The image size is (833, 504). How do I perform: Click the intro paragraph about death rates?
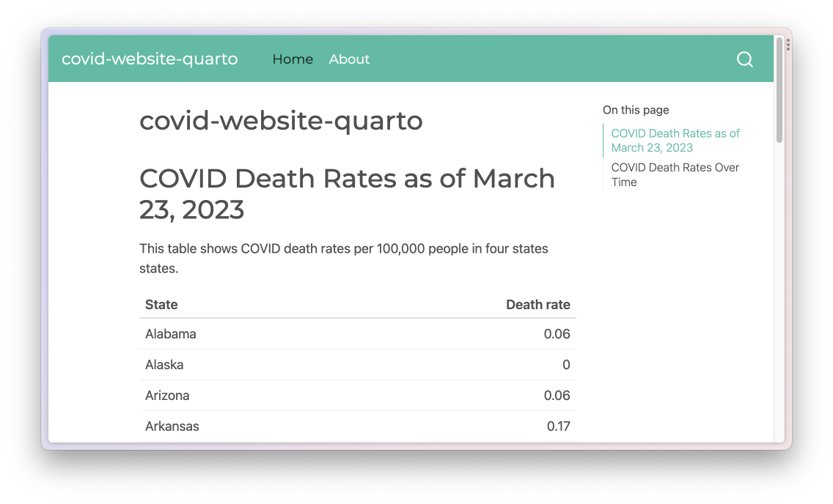point(343,258)
